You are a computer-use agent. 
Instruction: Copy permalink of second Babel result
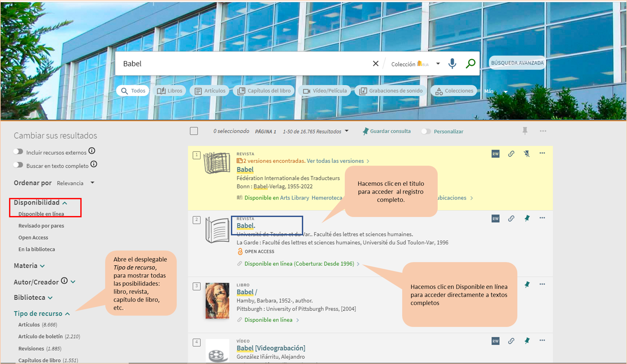coord(511,219)
